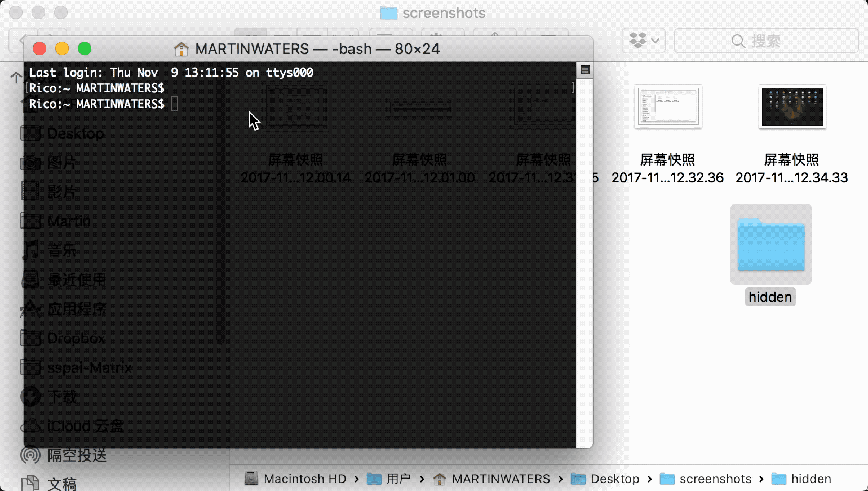This screenshot has width=868, height=491.
Task: Click the magnifier icon in search box
Action: point(738,41)
